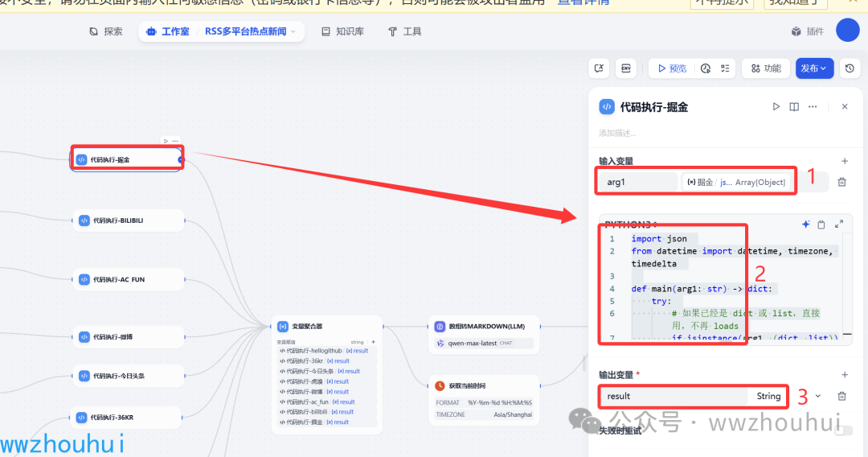
Task: Open the 功能 features panel
Action: pyautogui.click(x=766, y=68)
